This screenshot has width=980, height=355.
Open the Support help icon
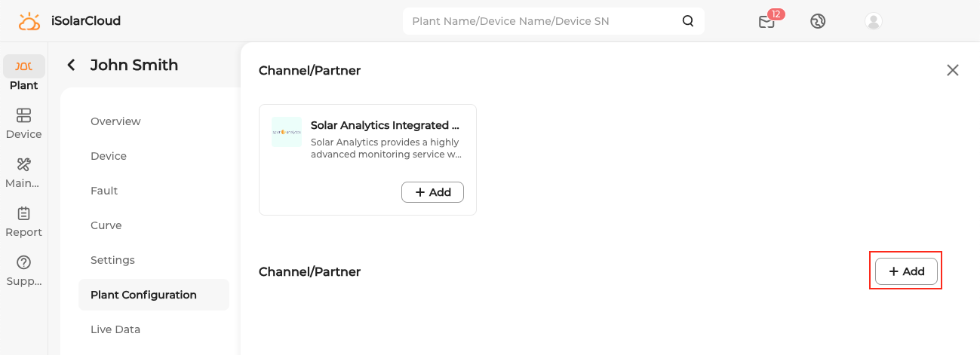[23, 271]
